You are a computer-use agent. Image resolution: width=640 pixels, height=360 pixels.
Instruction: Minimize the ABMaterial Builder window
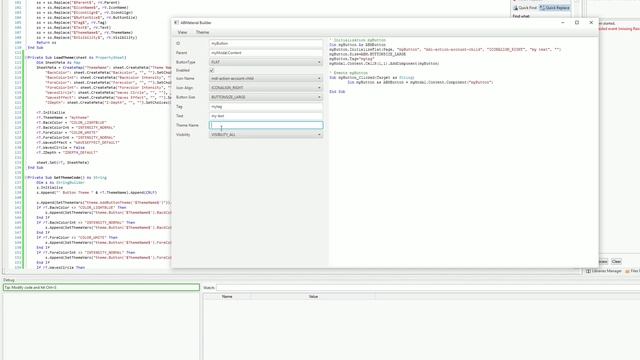tap(562, 23)
